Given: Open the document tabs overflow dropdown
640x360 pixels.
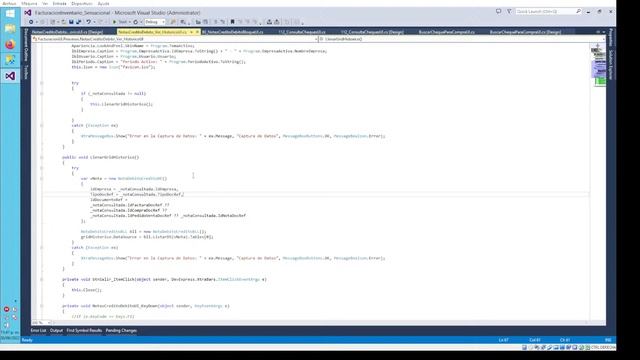Looking at the screenshot, I should pos(603,32).
